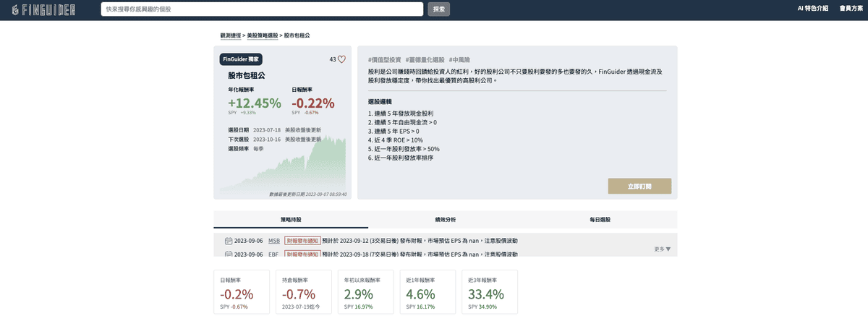Click the #中風險 hashtag
The image size is (868, 321).
461,59
